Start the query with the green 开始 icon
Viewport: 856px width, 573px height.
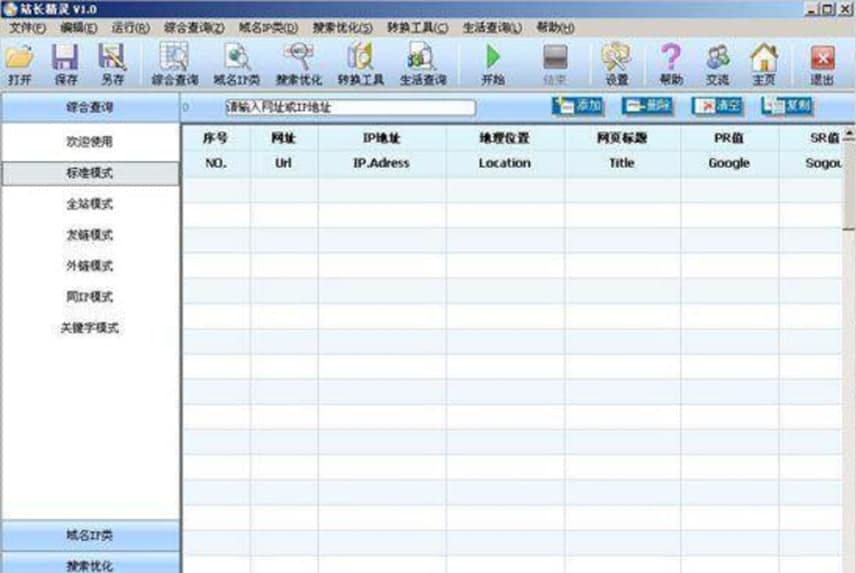tap(493, 64)
